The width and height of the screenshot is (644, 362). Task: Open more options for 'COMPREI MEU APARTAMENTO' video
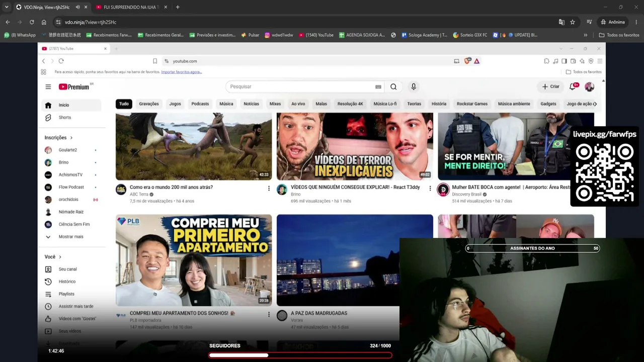269,315
